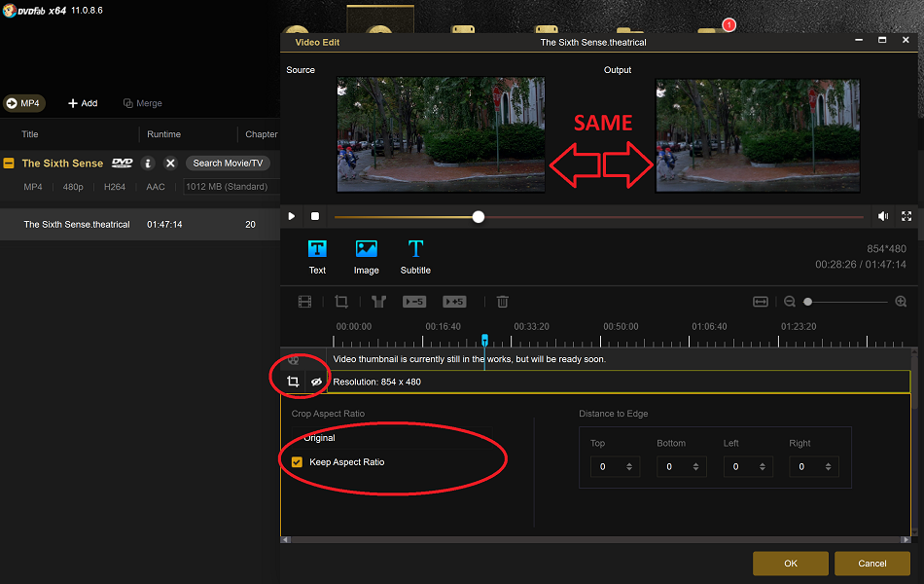Click the Runtime column header
The image size is (924, 584).
[x=163, y=134]
